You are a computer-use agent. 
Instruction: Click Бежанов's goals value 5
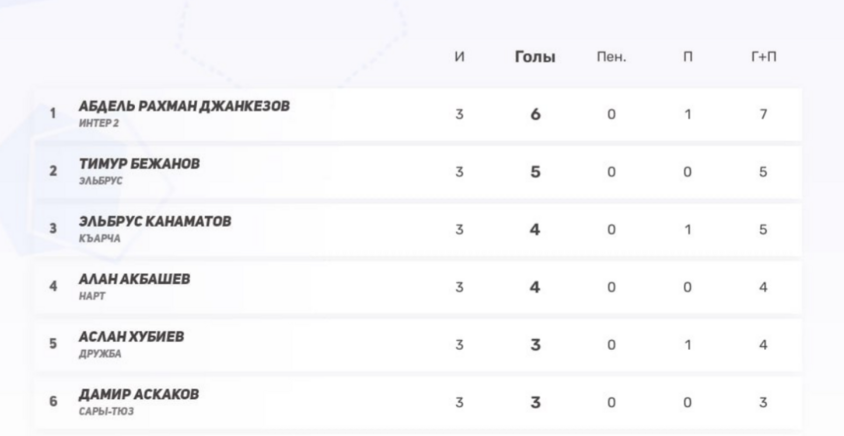535,171
